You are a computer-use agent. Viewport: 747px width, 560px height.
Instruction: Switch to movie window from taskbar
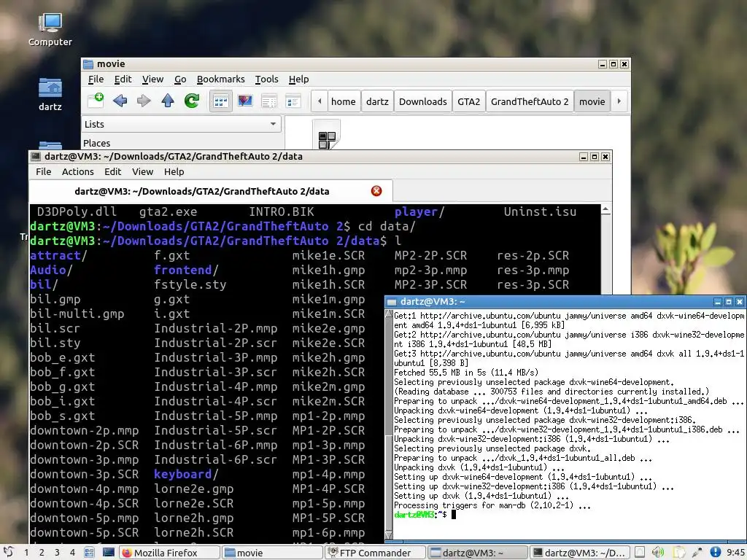[273, 553]
